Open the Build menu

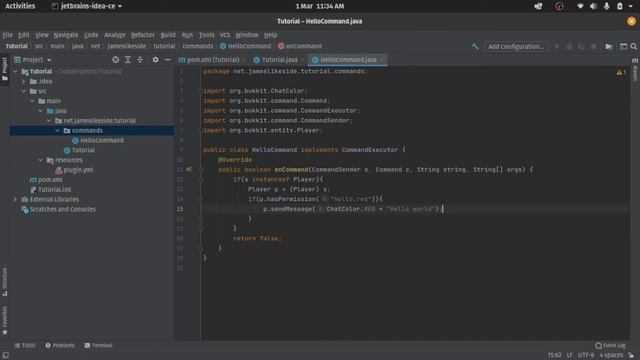point(168,35)
